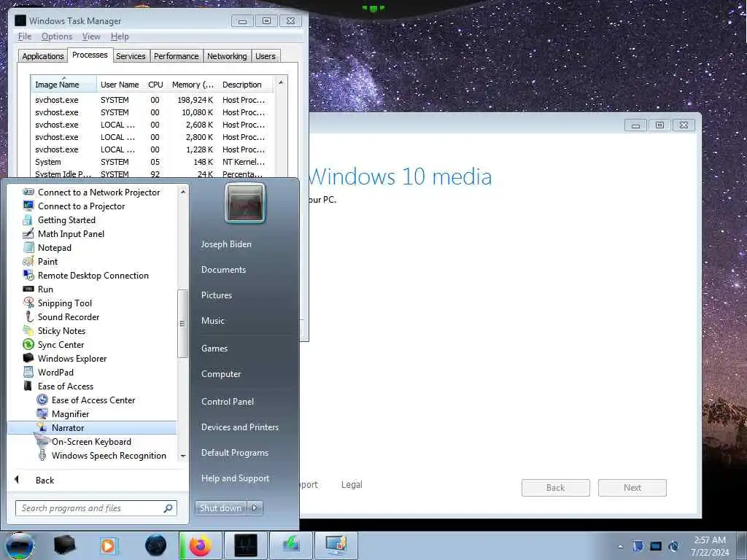Switch to Networking tab in Task Manager
This screenshot has width=747, height=560.
coord(228,56)
